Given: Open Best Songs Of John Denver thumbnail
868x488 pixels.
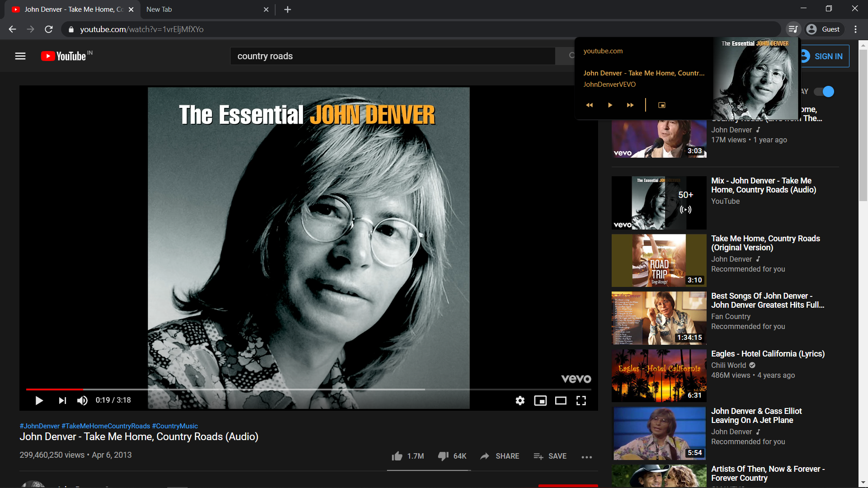Looking at the screenshot, I should [659, 318].
